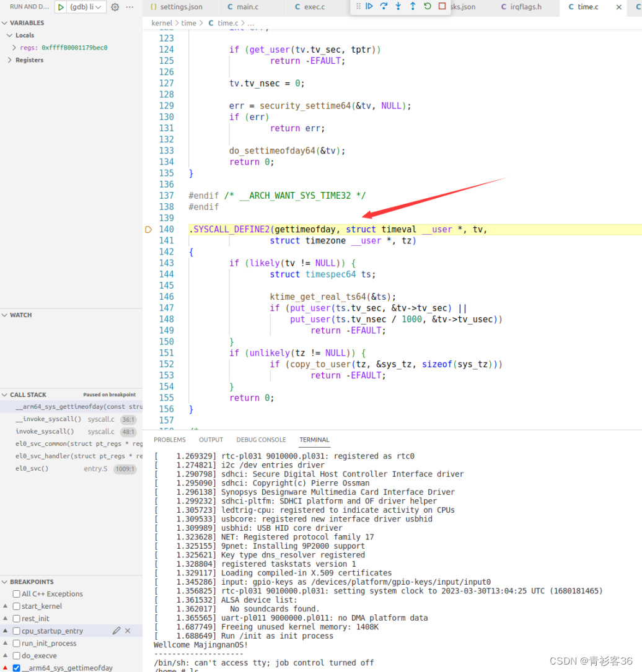Stop debugging with the red square icon
This screenshot has height=672, width=642.
442,7
